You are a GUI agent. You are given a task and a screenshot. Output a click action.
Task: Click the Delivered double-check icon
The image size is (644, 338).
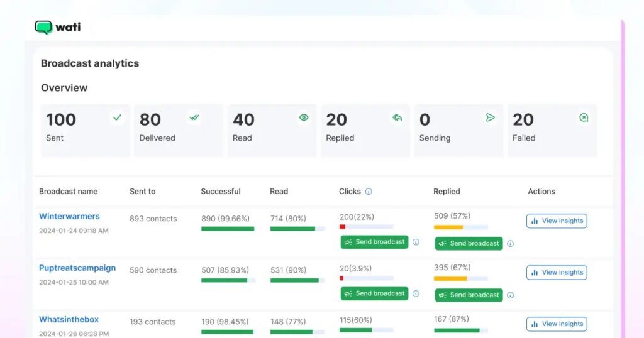194,117
